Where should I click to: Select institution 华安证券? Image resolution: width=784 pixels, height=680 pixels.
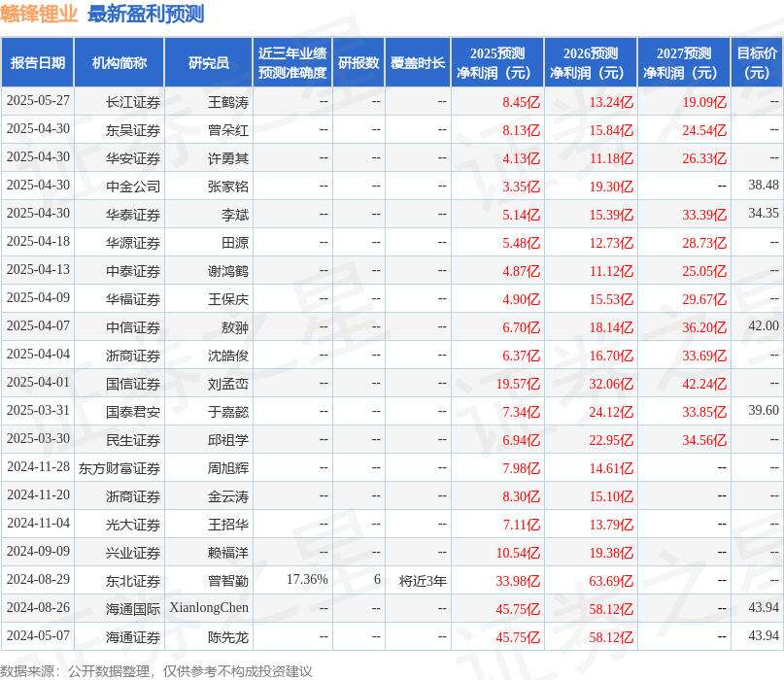click(133, 158)
